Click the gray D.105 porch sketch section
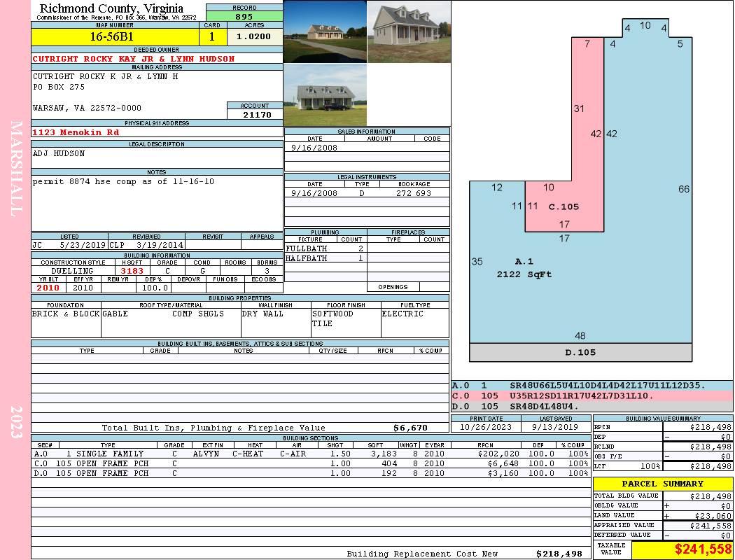This screenshot has height=560, width=735. point(580,352)
